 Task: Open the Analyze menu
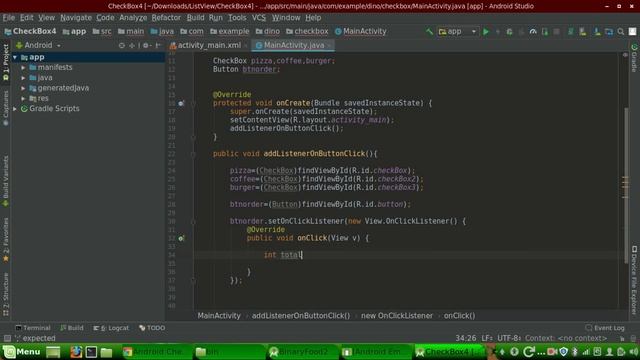[x=133, y=18]
